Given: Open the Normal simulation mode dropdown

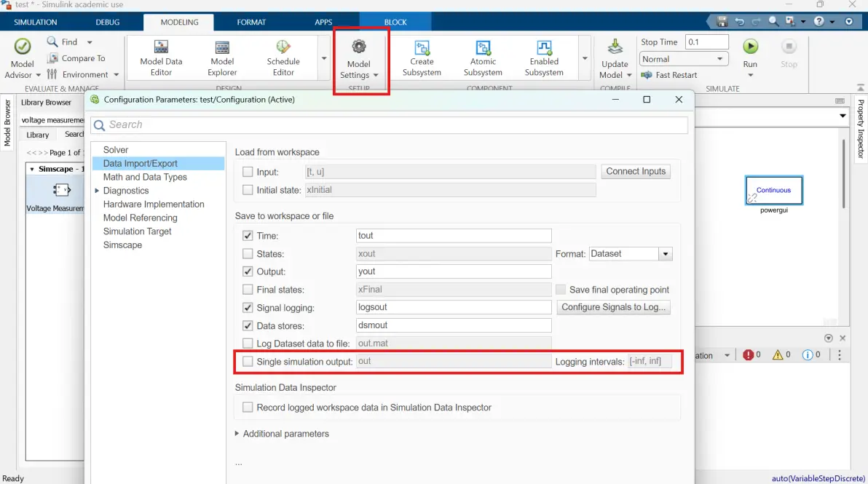Looking at the screenshot, I should point(683,59).
